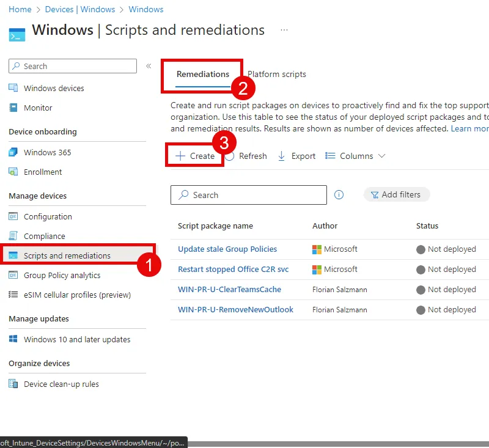The height and width of the screenshot is (448, 489).
Task: Switch to the Platform scripts tab
Action: point(277,74)
